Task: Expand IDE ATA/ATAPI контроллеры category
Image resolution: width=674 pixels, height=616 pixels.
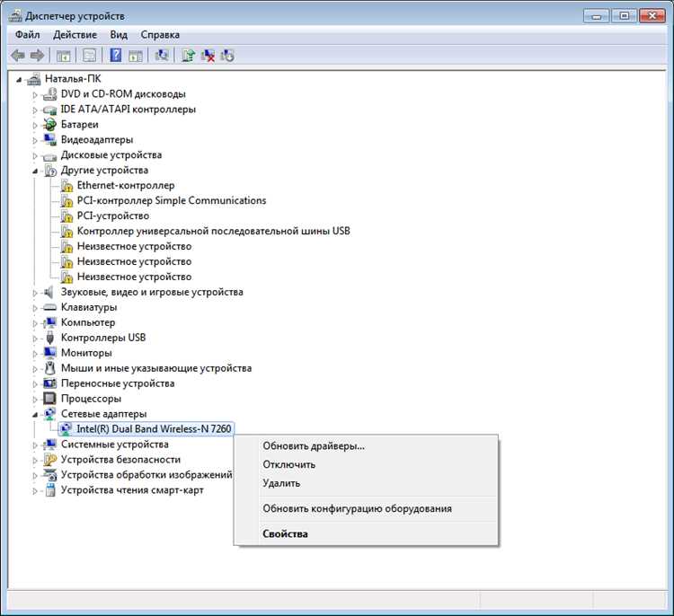Action: [35, 110]
